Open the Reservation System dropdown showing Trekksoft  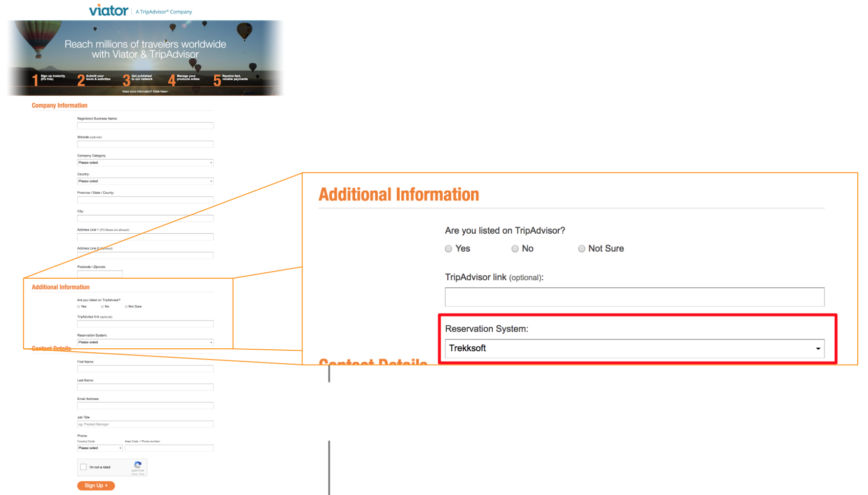(634, 349)
